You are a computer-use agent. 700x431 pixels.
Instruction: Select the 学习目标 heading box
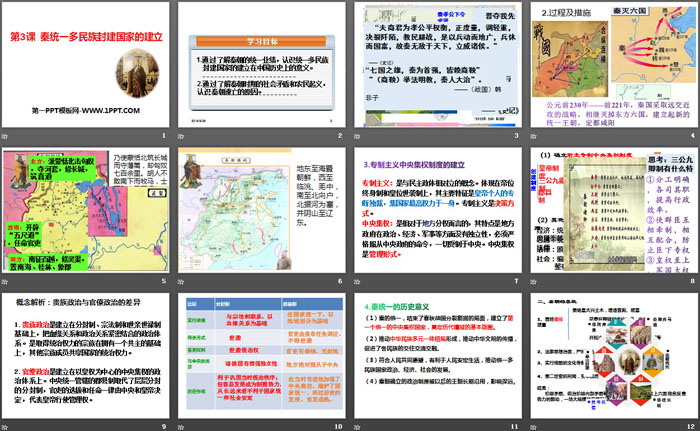(262, 43)
